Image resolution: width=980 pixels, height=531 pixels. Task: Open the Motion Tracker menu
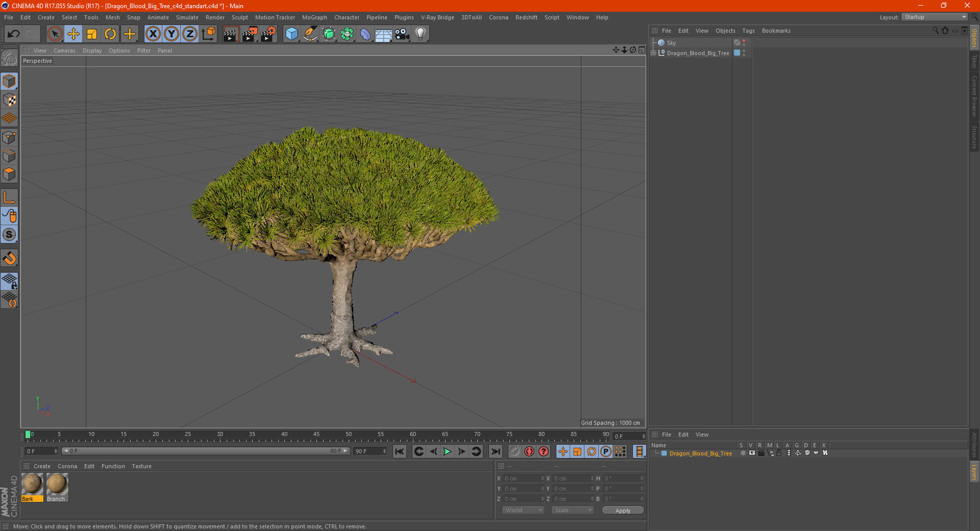(275, 17)
